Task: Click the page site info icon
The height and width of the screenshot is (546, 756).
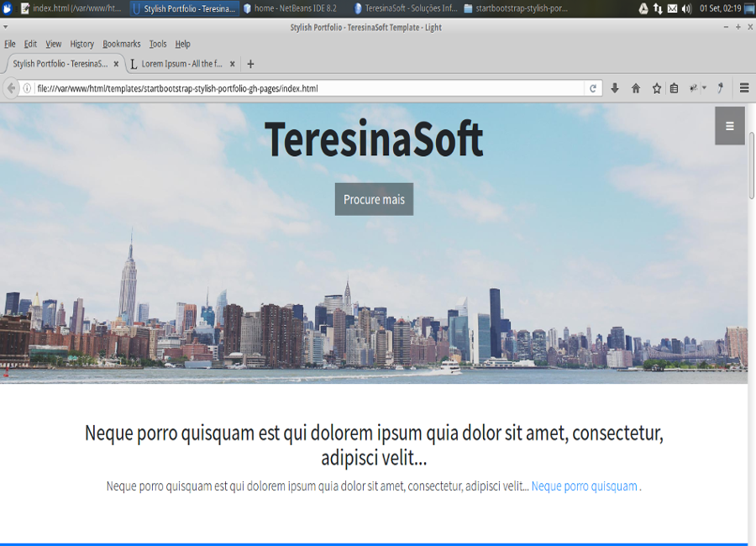Action: point(27,88)
